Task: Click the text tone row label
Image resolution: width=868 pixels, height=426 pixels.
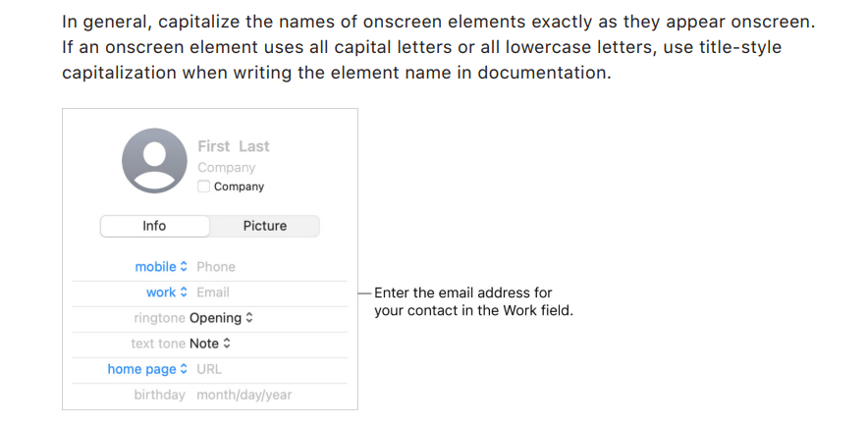Action: [158, 344]
